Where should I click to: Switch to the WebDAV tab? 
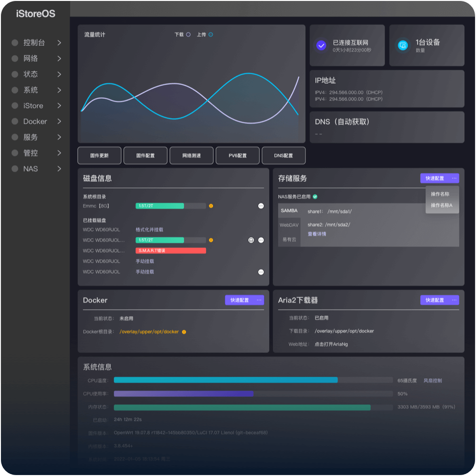click(289, 225)
